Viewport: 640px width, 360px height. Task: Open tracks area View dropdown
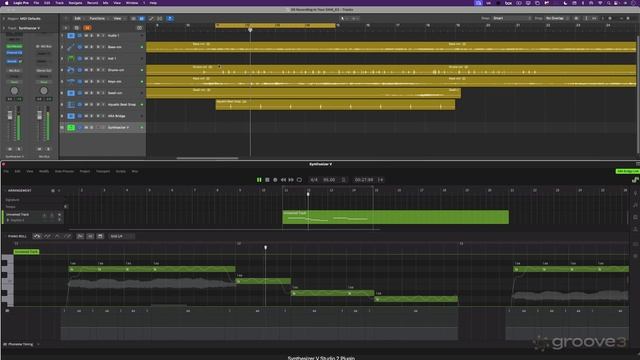(x=118, y=18)
